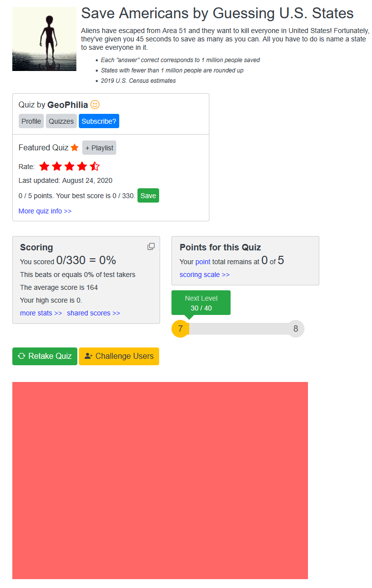
Task: Click the Next Level 30 / 40 badge
Action: [201, 303]
